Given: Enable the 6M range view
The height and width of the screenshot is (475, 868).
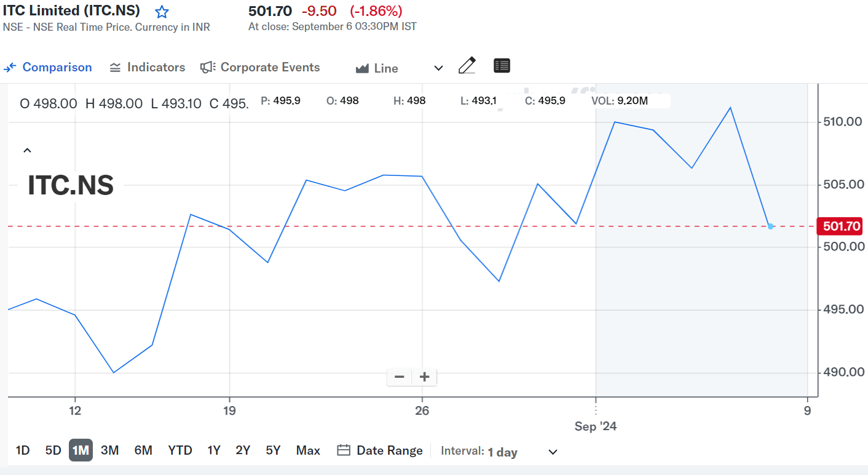Looking at the screenshot, I should pyautogui.click(x=143, y=450).
